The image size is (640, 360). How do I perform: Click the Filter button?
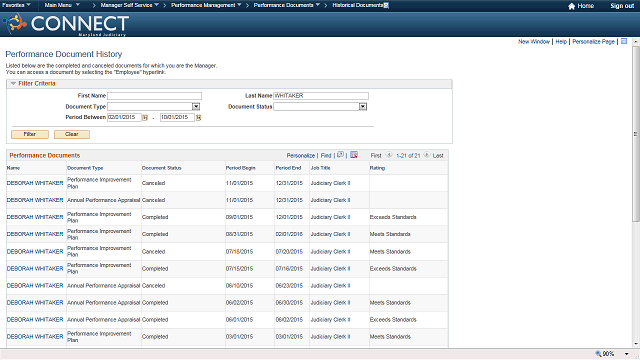(30, 134)
